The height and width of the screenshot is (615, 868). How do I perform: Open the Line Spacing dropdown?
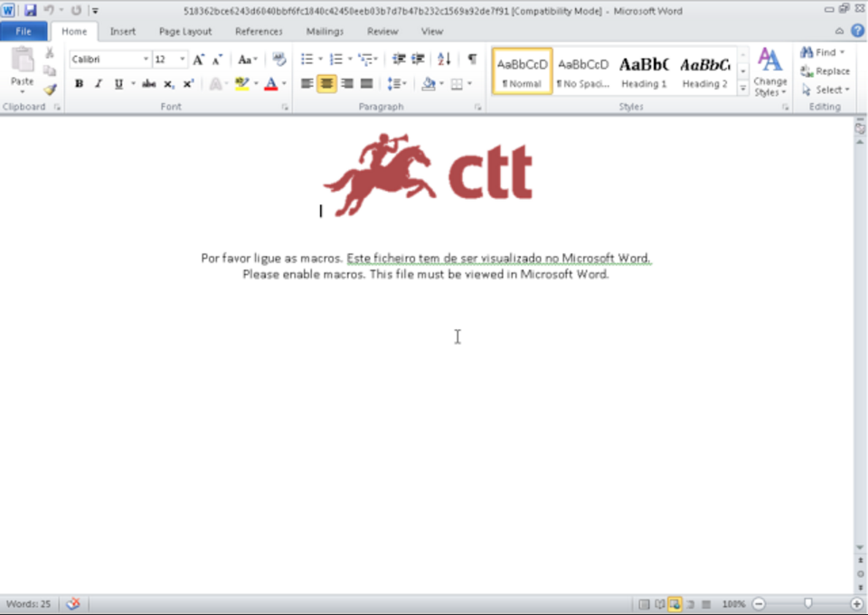tap(397, 84)
